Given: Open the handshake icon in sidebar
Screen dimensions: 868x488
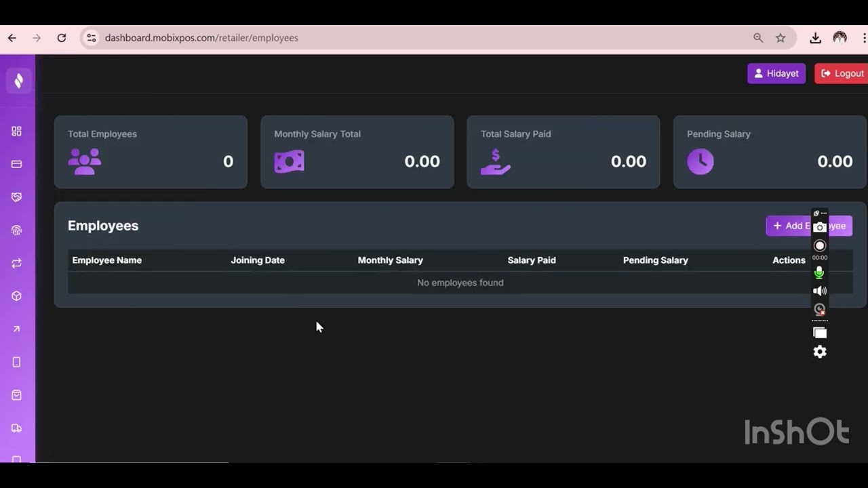Looking at the screenshot, I should click(x=17, y=197).
